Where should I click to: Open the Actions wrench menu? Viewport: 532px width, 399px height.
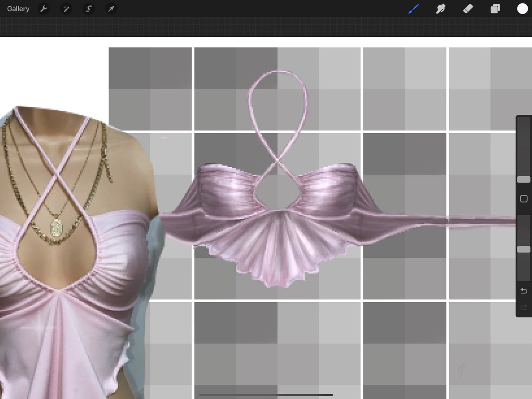43,9
